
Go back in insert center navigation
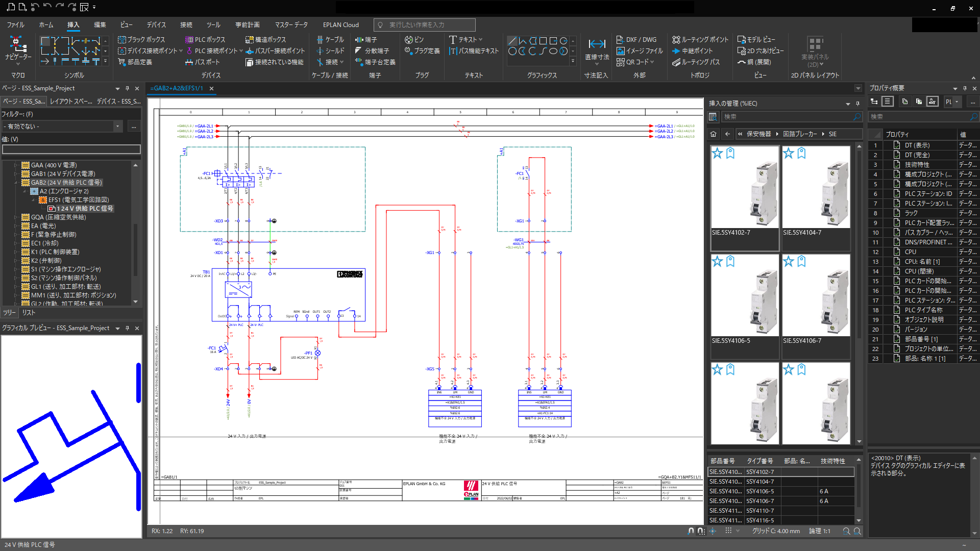pos(727,134)
